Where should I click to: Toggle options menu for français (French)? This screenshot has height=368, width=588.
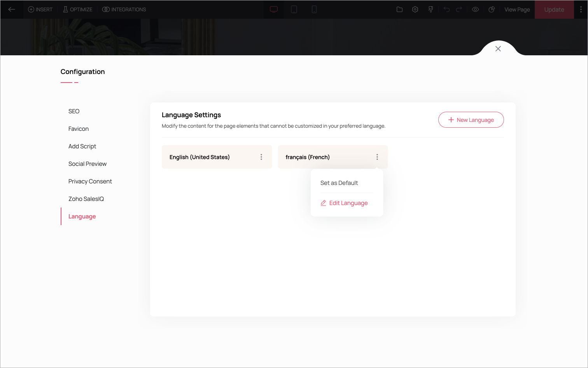(x=377, y=157)
